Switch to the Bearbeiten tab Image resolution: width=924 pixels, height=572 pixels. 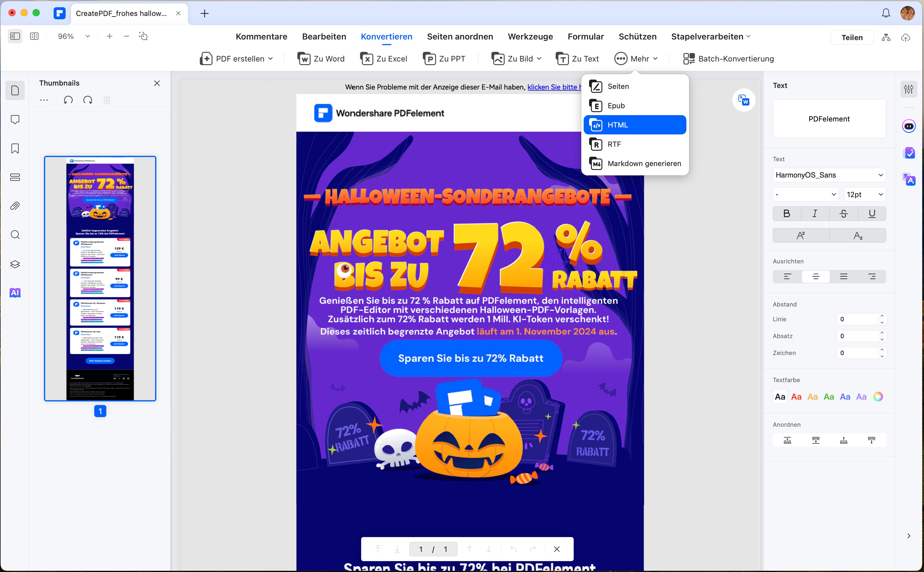click(x=324, y=36)
